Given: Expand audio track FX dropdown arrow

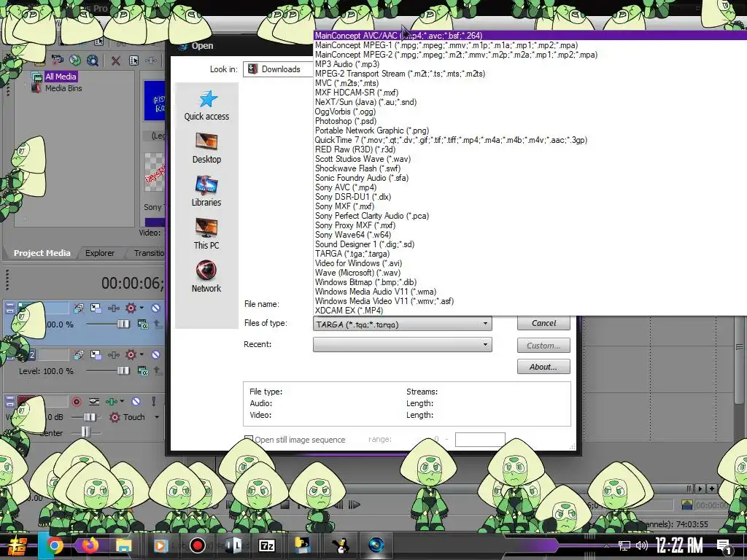Looking at the screenshot, I should pos(122,402).
